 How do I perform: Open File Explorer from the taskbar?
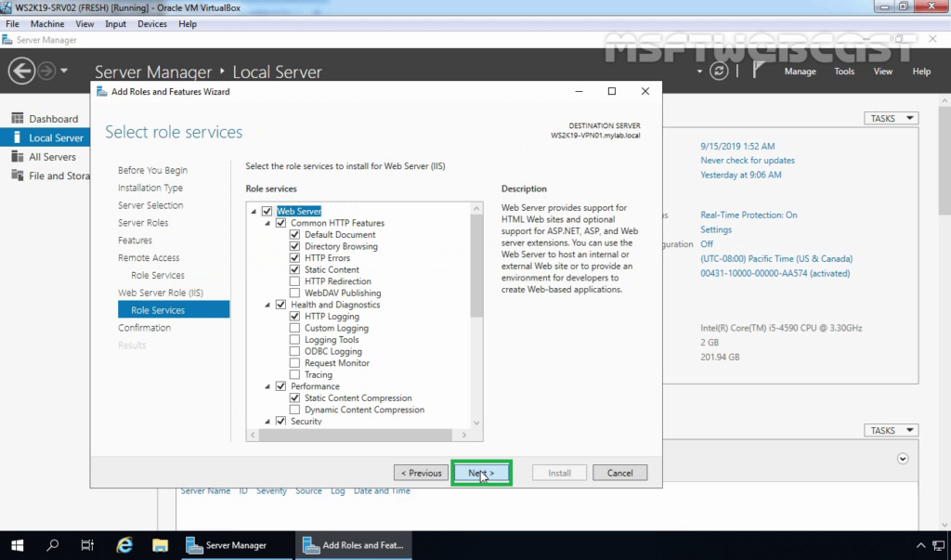pos(160,545)
